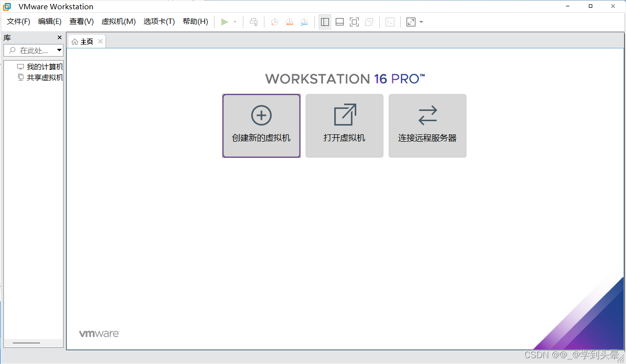The height and width of the screenshot is (364, 626).
Task: Take a snapshot of the virtual machine
Action: pyautogui.click(x=274, y=22)
